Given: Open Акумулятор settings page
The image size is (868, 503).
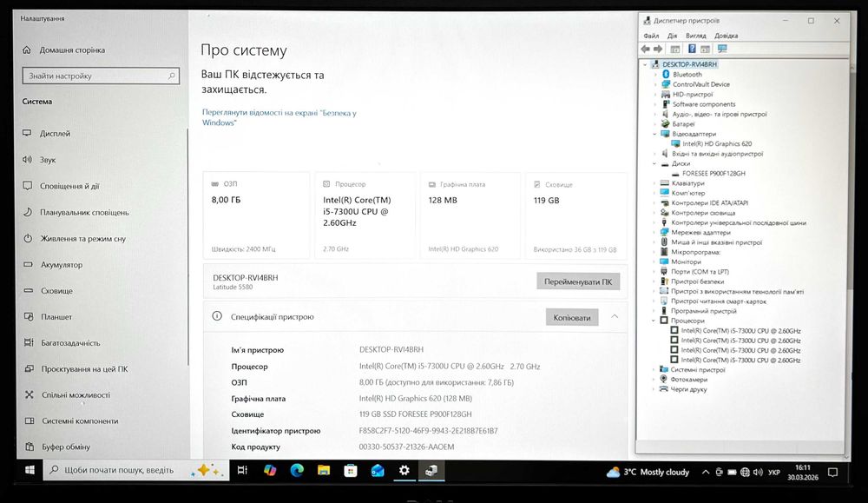Looking at the screenshot, I should 62,265.
